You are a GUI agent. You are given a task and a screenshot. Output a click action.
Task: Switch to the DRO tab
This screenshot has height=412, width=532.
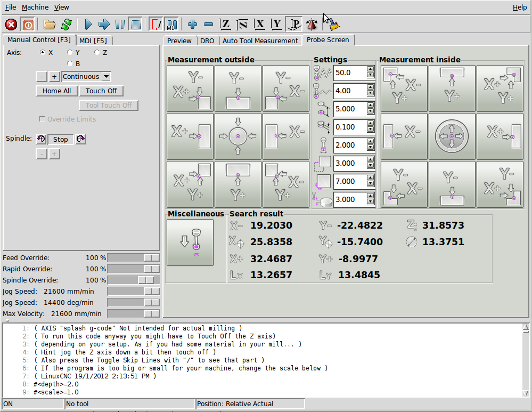207,41
